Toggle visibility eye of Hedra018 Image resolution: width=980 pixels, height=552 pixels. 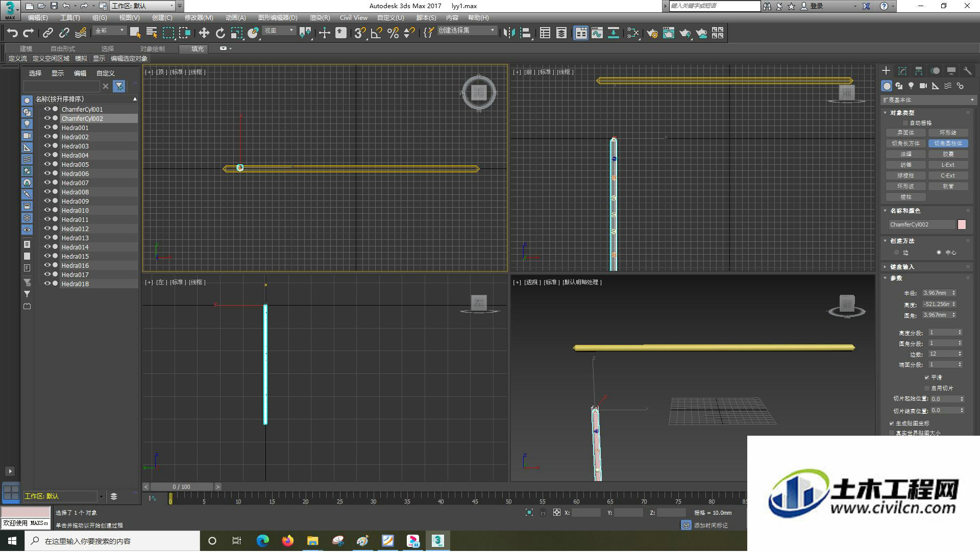coord(47,284)
